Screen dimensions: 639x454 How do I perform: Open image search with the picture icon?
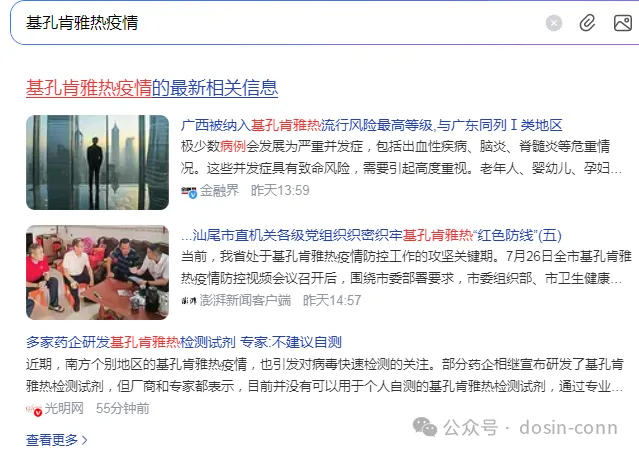pyautogui.click(x=623, y=23)
